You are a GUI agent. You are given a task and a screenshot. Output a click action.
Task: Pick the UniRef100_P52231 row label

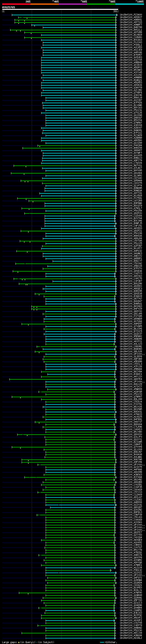pyautogui.click(x=131, y=110)
